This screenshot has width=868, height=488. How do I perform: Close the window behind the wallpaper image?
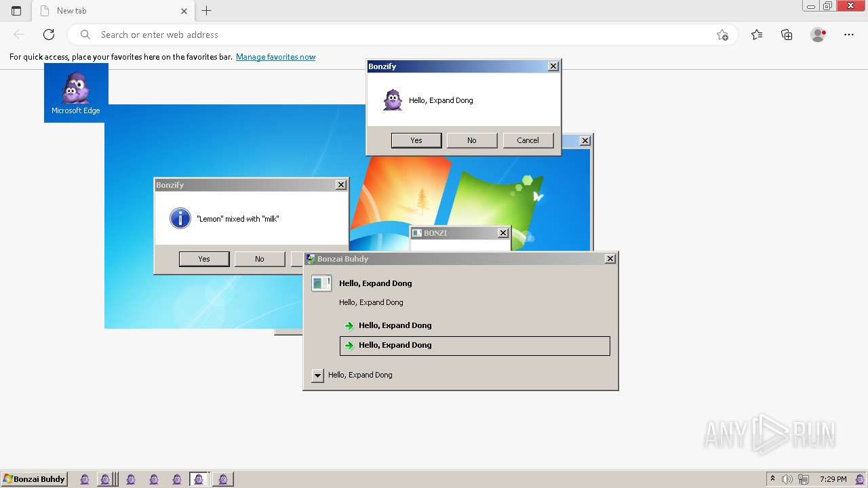tap(585, 140)
